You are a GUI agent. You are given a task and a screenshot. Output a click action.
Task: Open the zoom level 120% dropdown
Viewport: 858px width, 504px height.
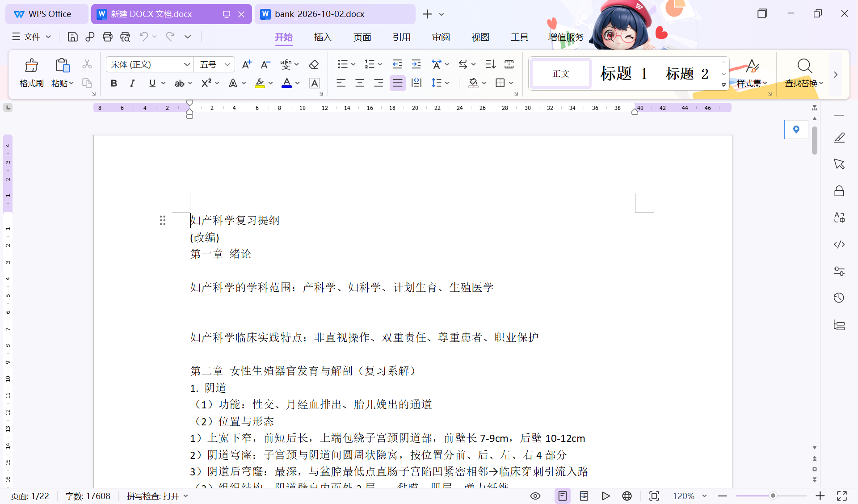pyautogui.click(x=690, y=496)
